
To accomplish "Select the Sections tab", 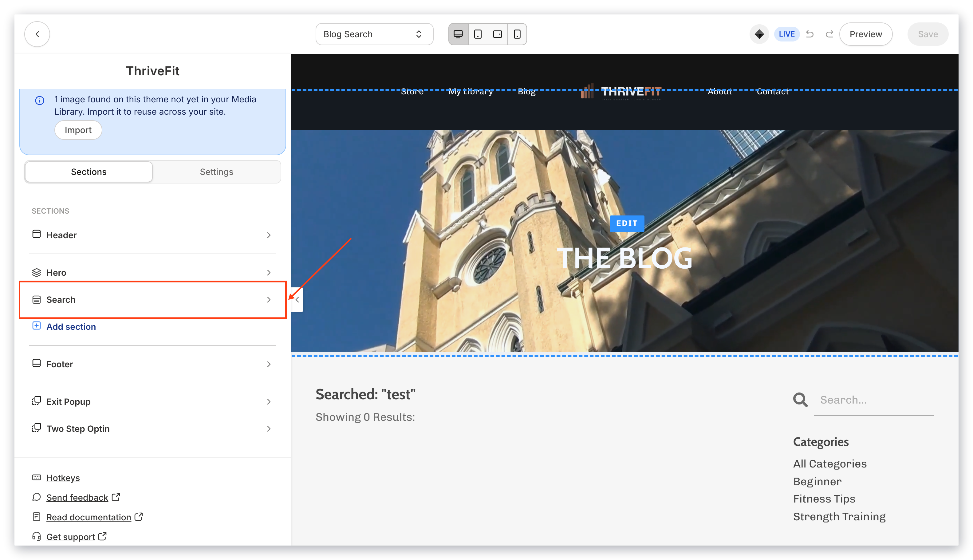I will [89, 172].
